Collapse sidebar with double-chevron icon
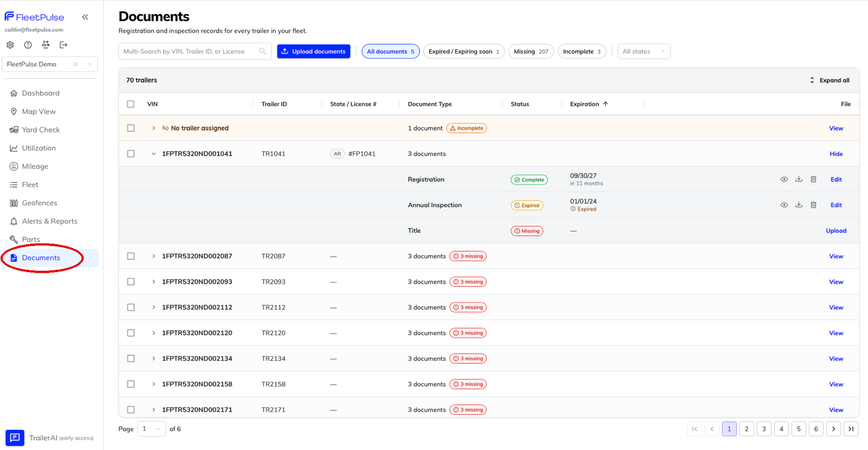The height and width of the screenshot is (450, 868). pyautogui.click(x=85, y=17)
